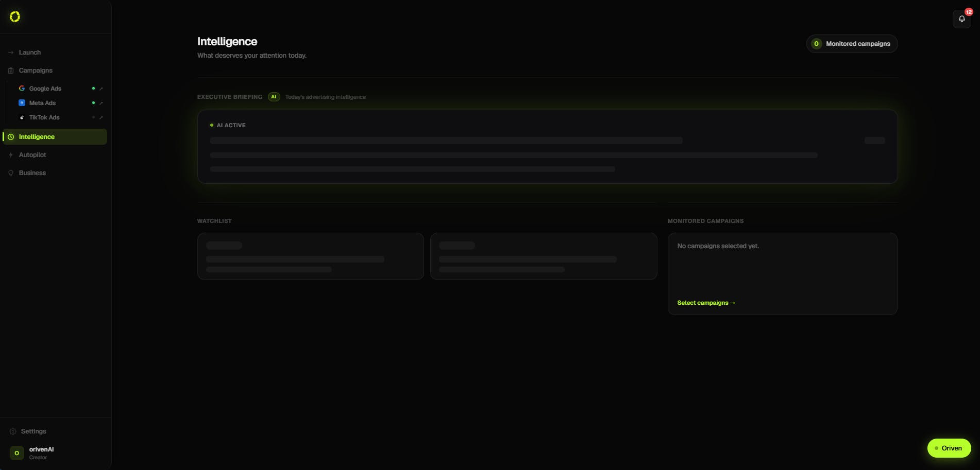980x470 pixels.
Task: Click the Monitored campaigns counter pill
Action: (852, 44)
